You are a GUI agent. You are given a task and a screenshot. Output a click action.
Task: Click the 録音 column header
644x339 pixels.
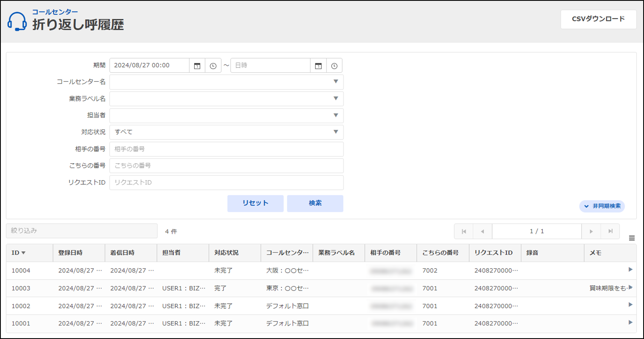coord(552,253)
